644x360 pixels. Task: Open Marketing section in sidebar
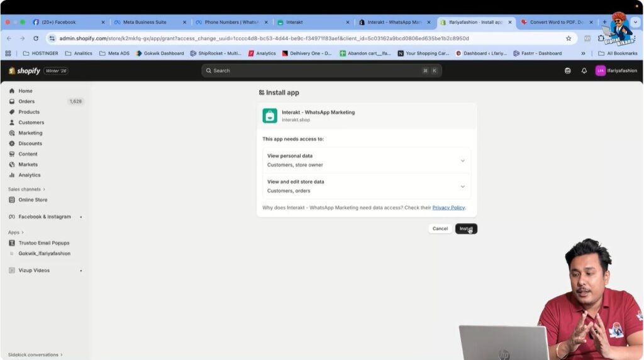(30, 133)
